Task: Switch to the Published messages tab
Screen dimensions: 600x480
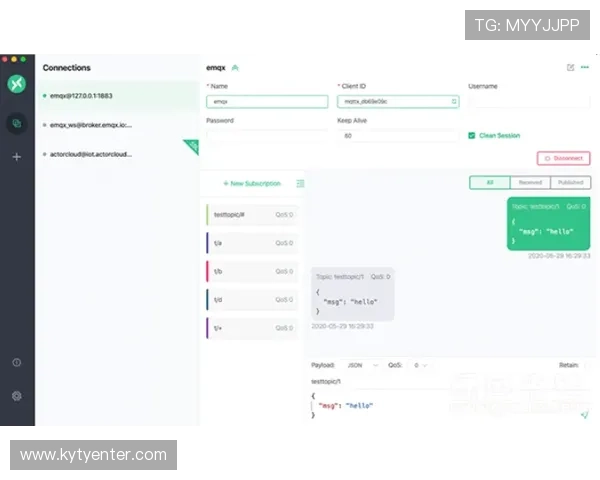Action: point(570,183)
